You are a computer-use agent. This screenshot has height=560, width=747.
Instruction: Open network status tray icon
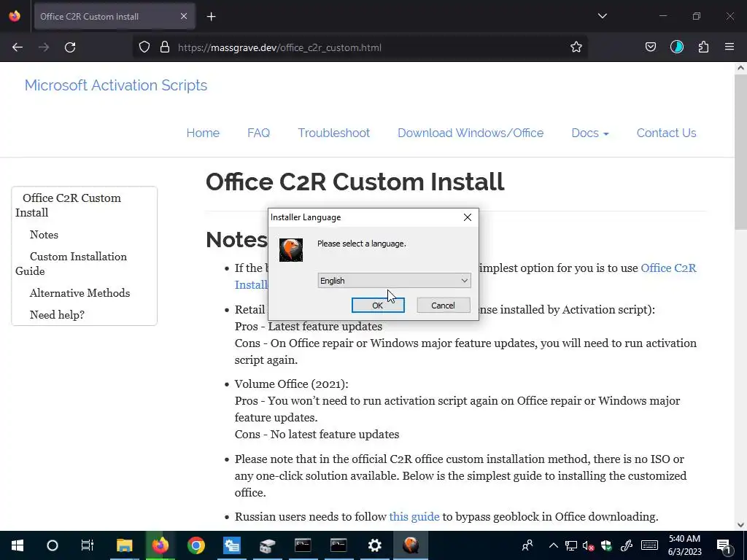570,545
